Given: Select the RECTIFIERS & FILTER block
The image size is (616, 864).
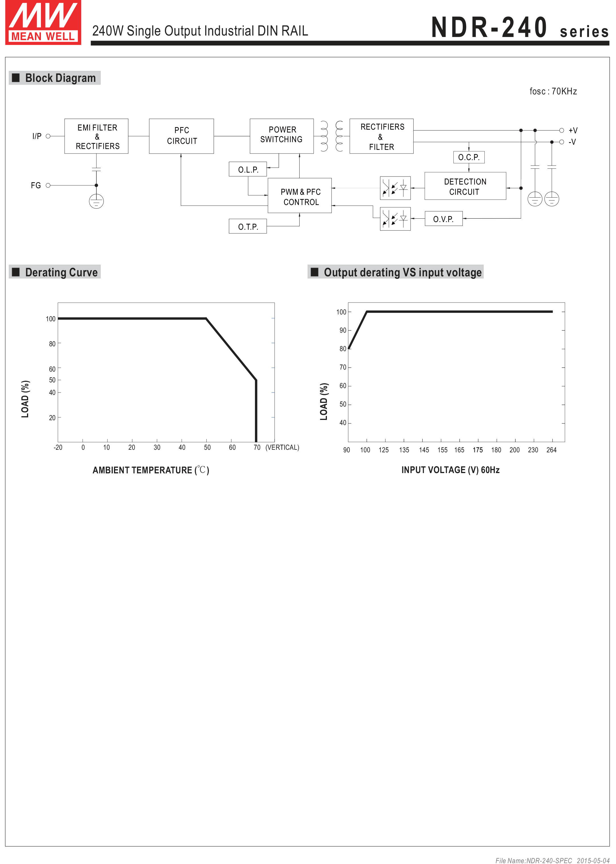Looking at the screenshot, I should coord(381,136).
